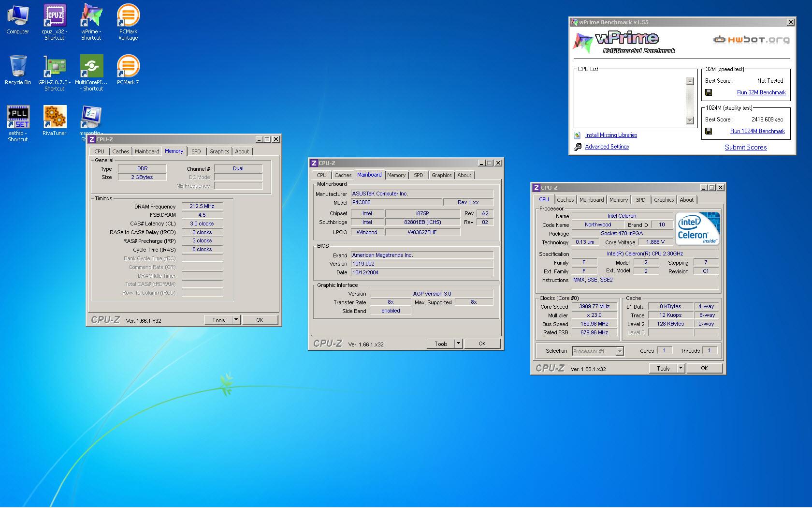Open About tab in Memory CPU-Z window

[242, 151]
